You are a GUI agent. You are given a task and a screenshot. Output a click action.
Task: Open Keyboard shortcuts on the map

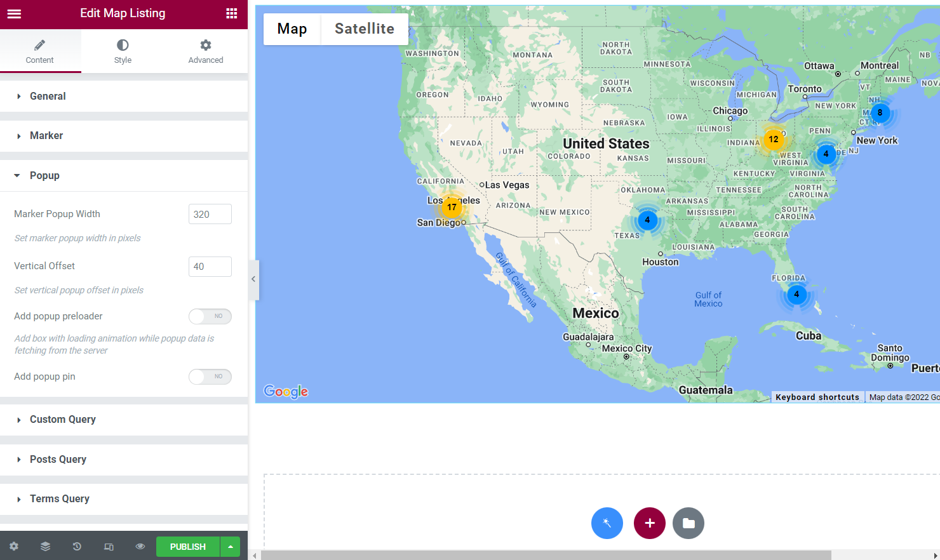[817, 397]
